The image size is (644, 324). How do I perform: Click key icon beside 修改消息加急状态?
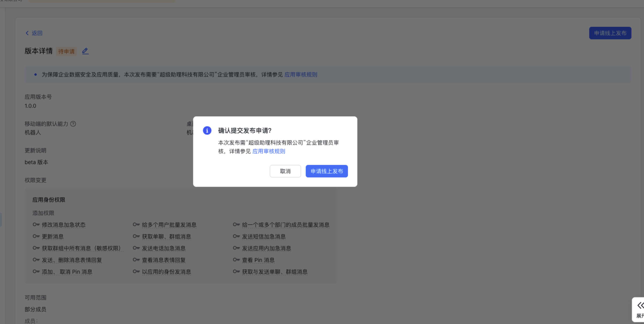tap(36, 224)
